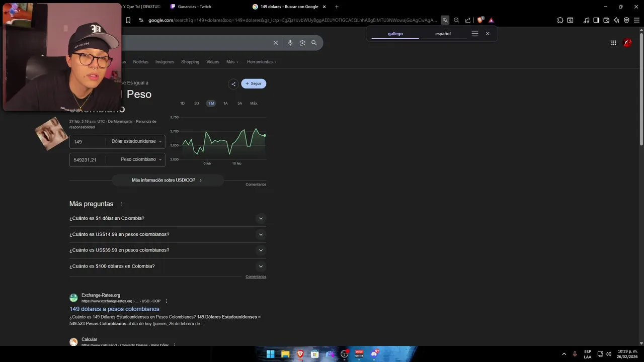The image size is (644, 362).
Task: Select the Máx. chart range
Action: pyautogui.click(x=254, y=103)
